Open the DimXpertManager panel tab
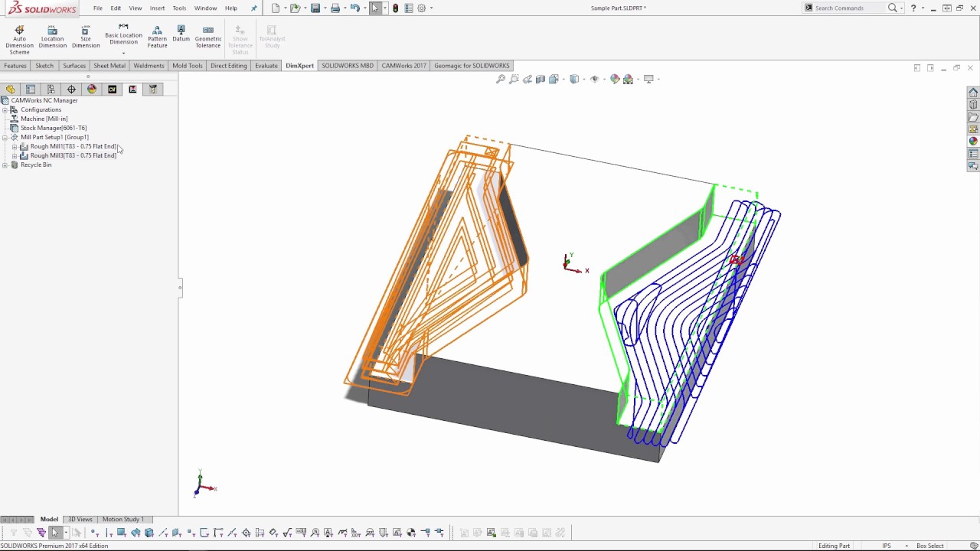Image resolution: width=980 pixels, height=551 pixels. [x=71, y=89]
